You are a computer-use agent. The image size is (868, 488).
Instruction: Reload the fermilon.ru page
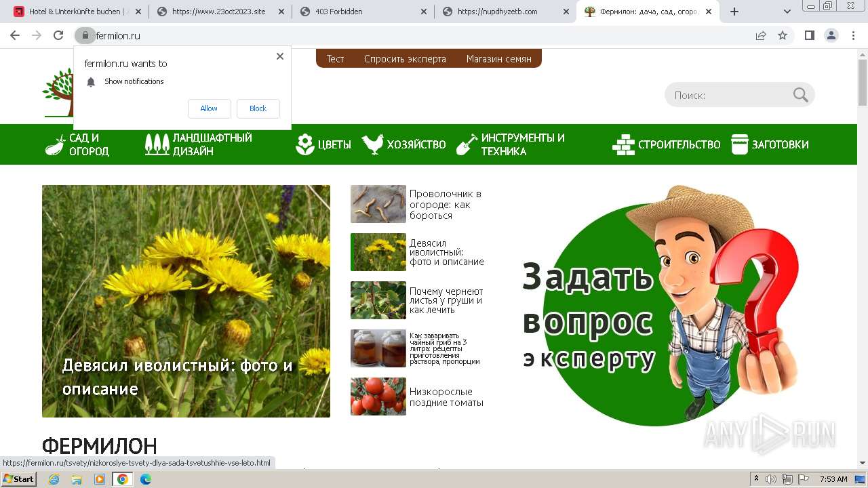[58, 35]
